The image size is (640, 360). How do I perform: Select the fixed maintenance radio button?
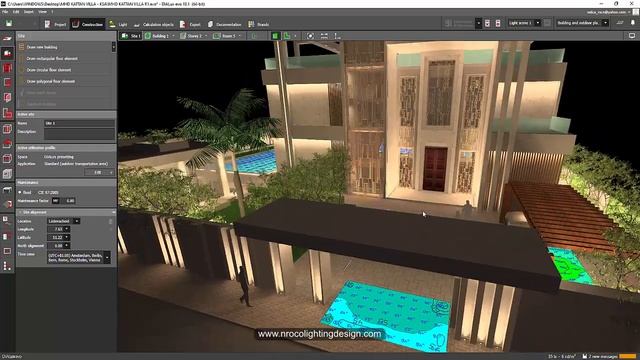(20, 192)
